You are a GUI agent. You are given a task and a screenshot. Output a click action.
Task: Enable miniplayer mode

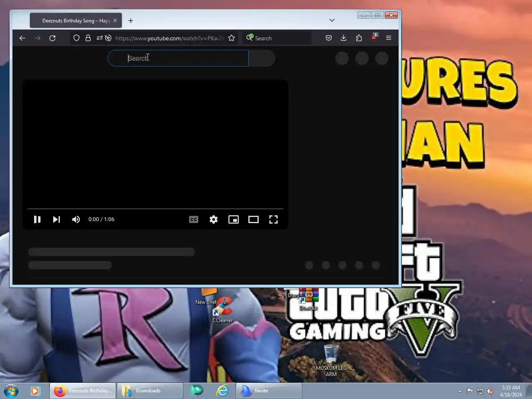pos(234,219)
